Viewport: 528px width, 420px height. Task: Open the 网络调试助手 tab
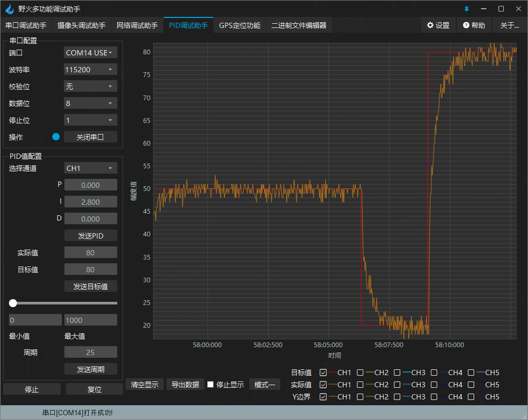137,25
